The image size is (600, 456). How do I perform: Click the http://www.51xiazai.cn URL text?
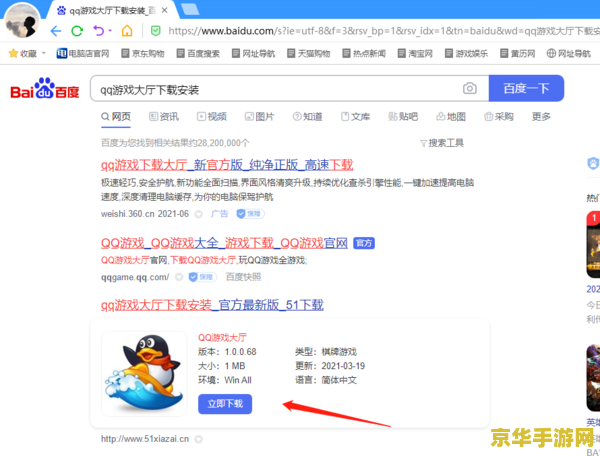pyautogui.click(x=145, y=439)
